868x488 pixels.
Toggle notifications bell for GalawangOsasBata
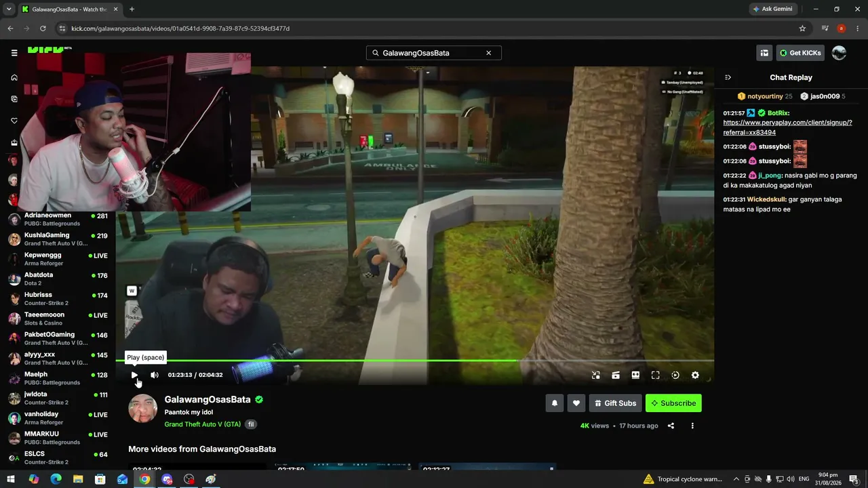pyautogui.click(x=555, y=403)
